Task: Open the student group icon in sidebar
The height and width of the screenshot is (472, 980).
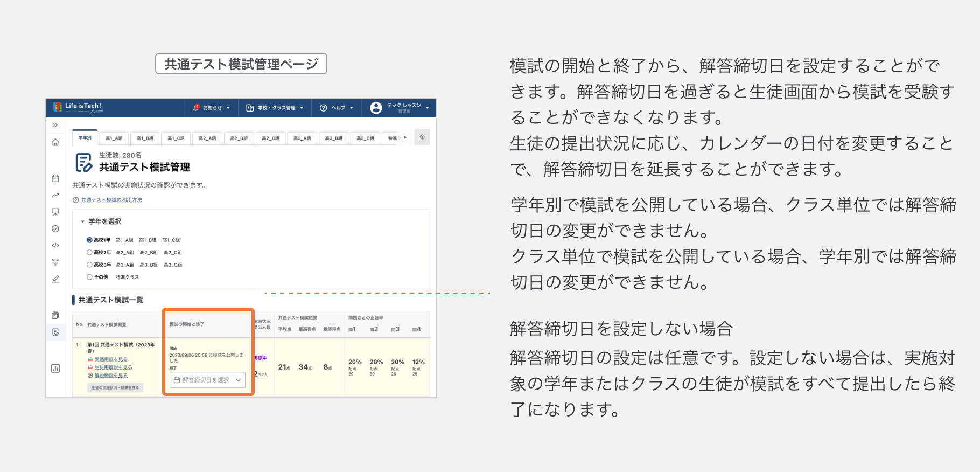Action: 55,262
